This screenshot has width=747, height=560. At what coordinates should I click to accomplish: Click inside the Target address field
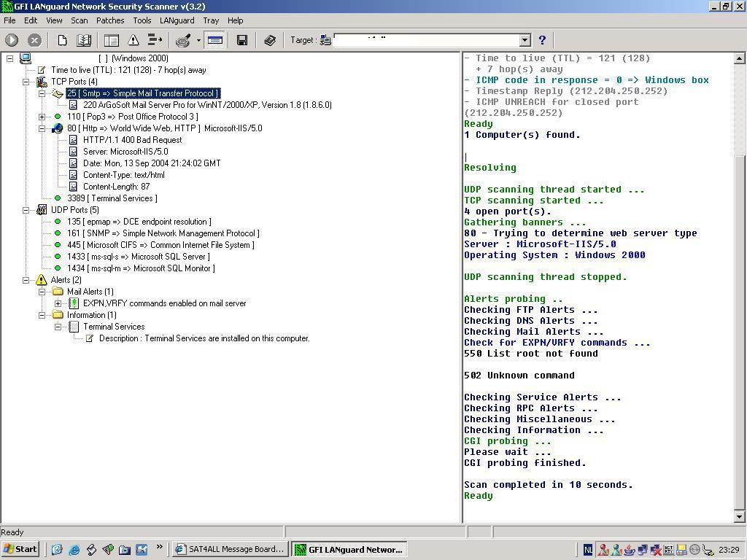click(427, 40)
